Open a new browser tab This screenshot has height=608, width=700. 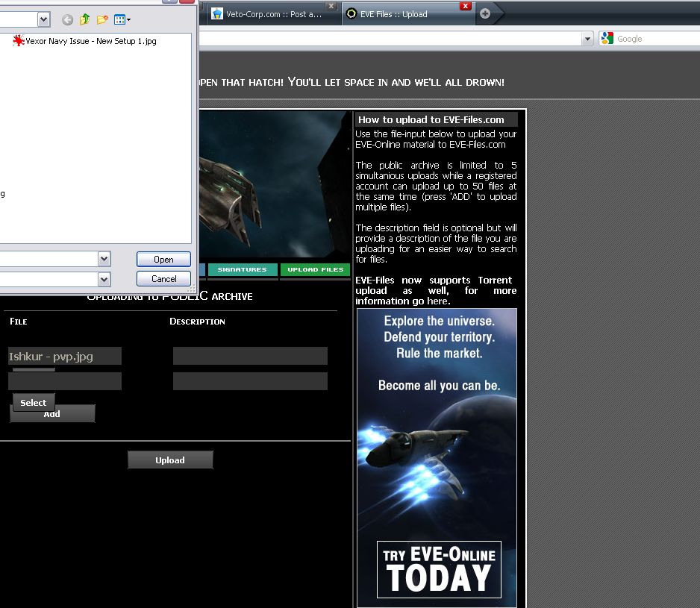tap(485, 13)
